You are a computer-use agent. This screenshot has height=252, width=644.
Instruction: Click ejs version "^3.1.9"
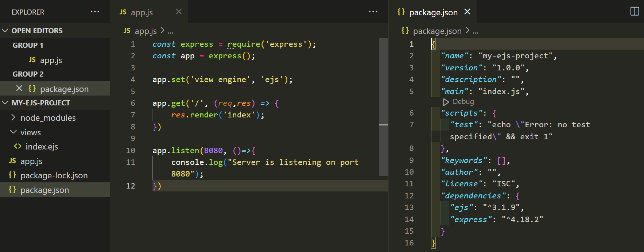tap(501, 208)
